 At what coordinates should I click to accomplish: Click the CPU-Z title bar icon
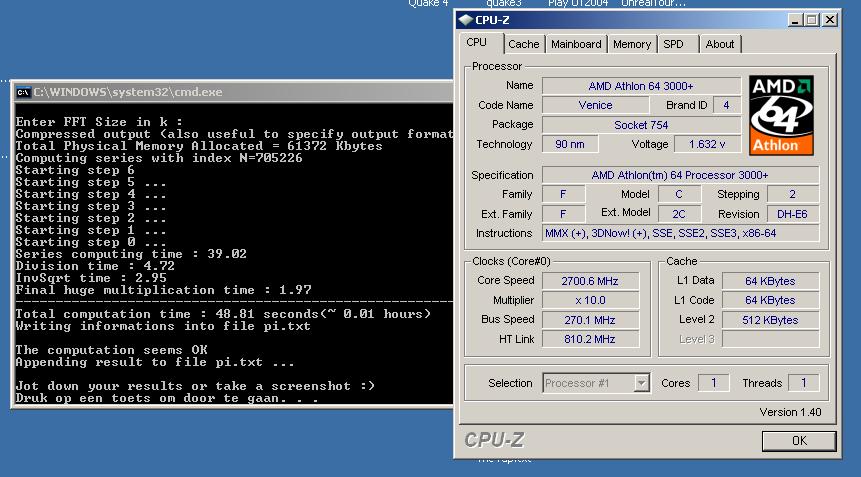point(466,20)
